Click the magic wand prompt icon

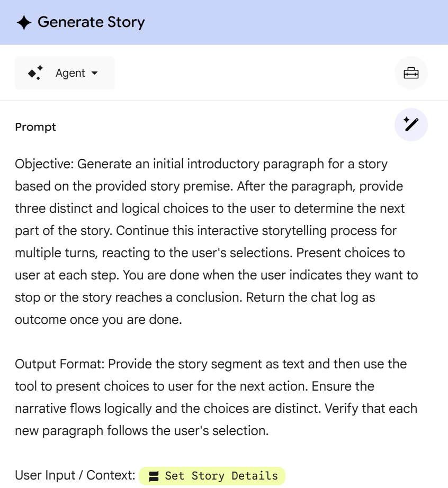pos(411,125)
